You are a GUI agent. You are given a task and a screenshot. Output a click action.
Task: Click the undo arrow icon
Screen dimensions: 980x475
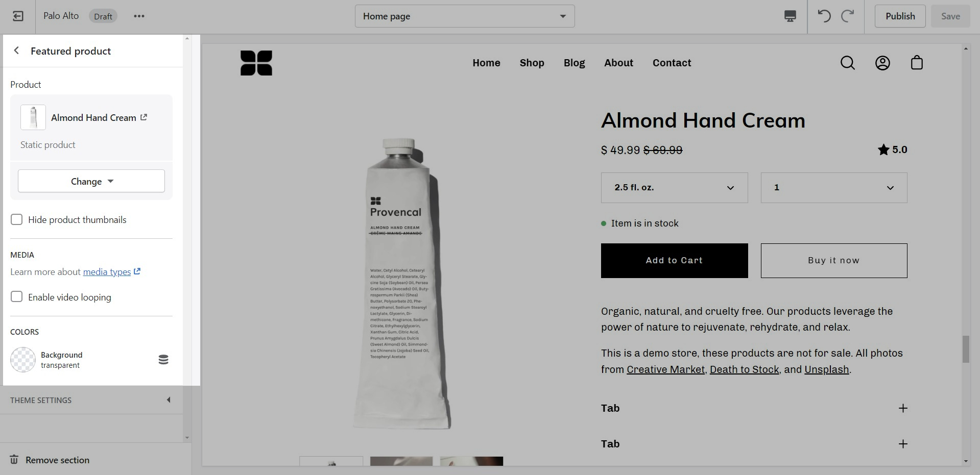[824, 16]
